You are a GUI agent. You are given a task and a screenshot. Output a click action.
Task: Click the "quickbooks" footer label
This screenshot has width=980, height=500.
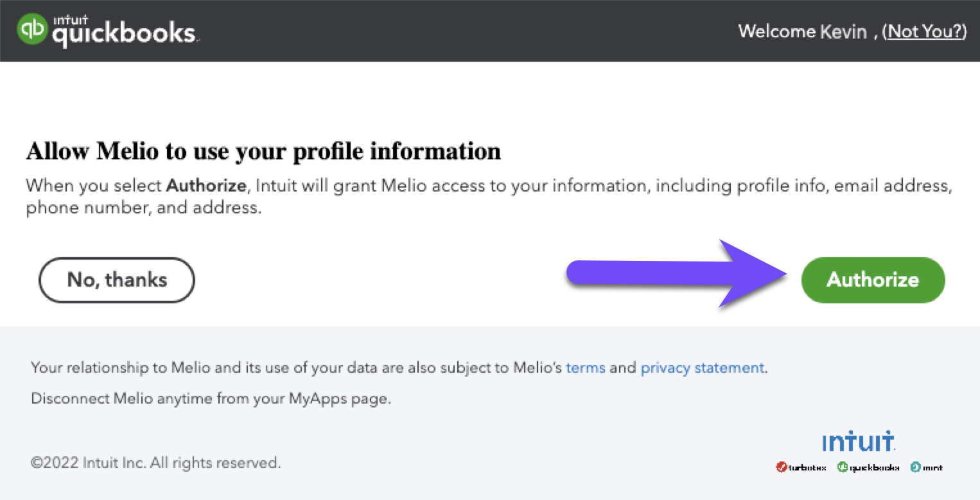[875, 468]
